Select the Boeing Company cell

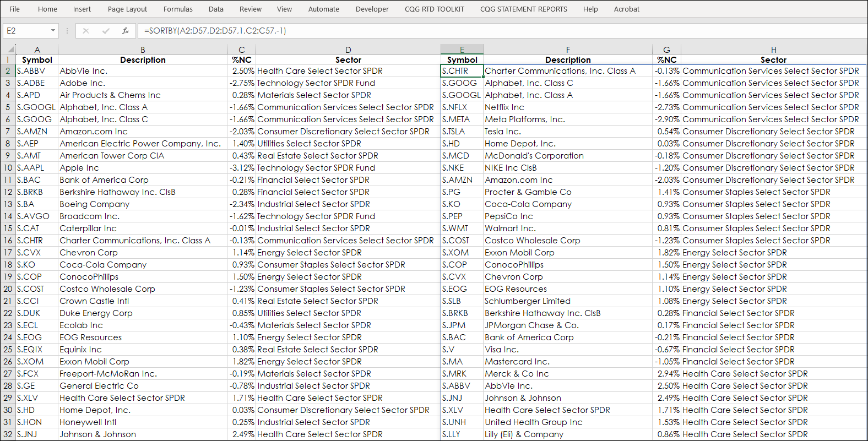pos(143,204)
